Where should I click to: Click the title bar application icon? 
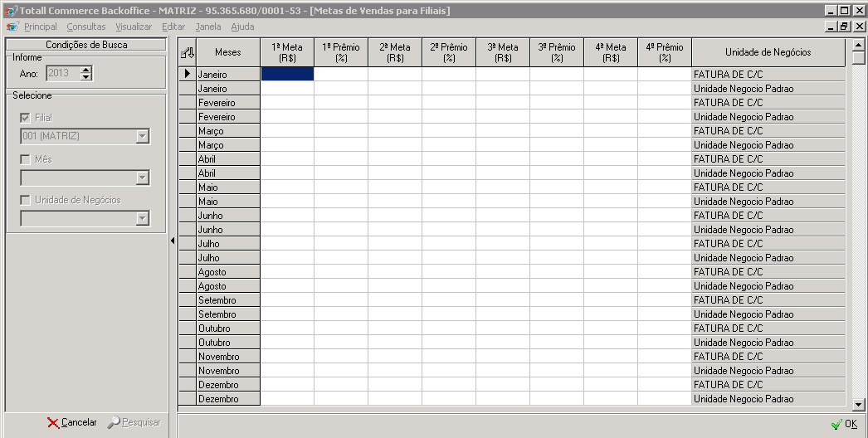tap(11, 11)
